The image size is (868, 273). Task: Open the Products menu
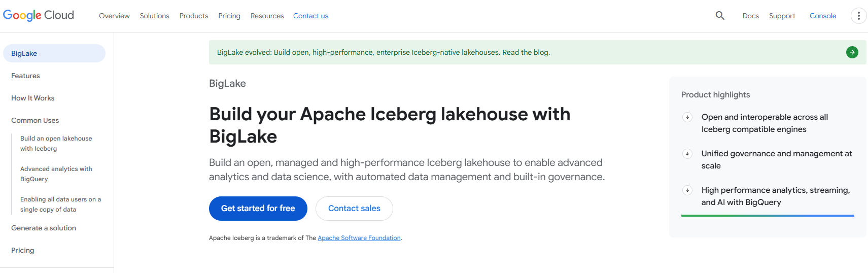click(x=194, y=16)
